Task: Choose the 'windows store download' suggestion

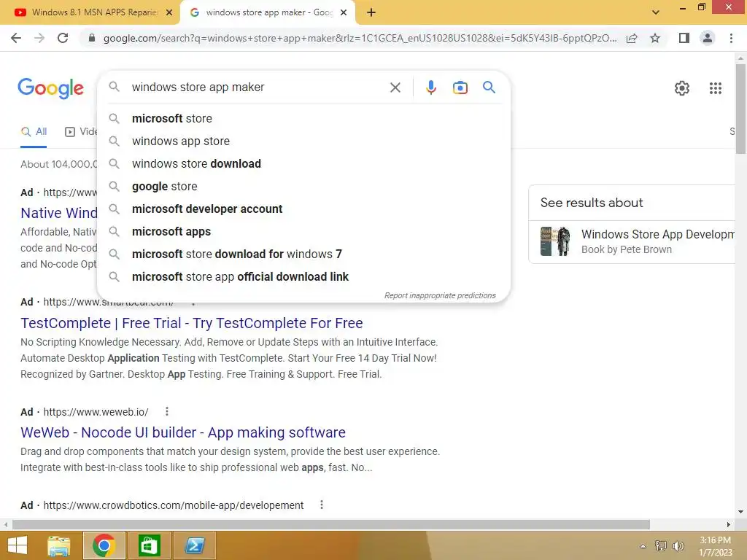Action: coord(303,164)
